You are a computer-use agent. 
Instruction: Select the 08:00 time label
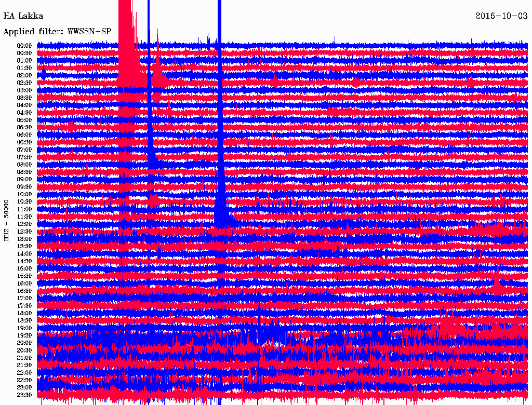pyautogui.click(x=24, y=165)
